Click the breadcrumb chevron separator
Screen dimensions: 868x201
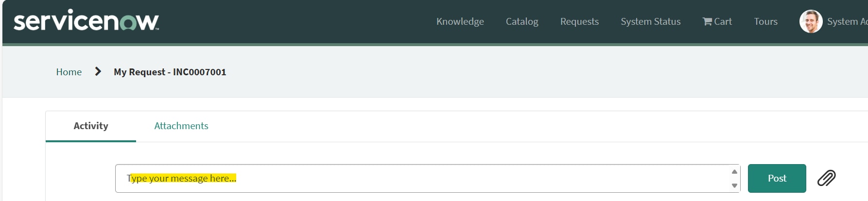point(98,71)
